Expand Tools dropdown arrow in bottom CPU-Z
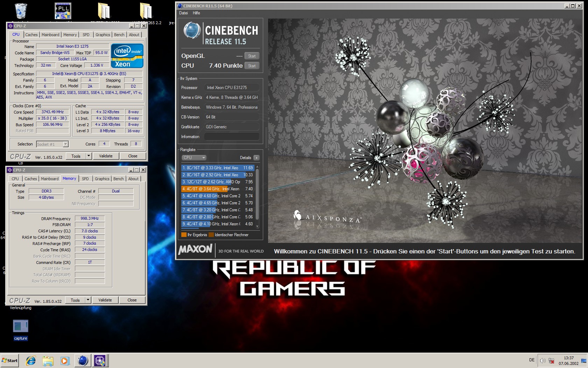This screenshot has width=588, height=368. (88, 300)
